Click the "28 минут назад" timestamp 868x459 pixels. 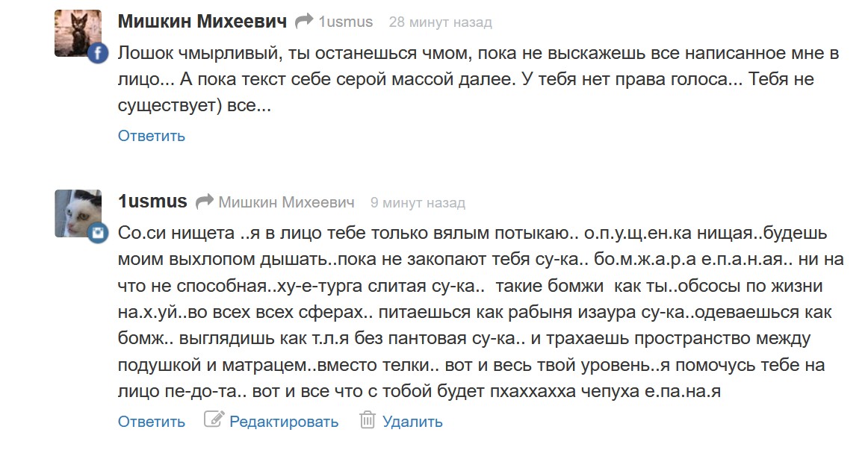[x=440, y=22]
